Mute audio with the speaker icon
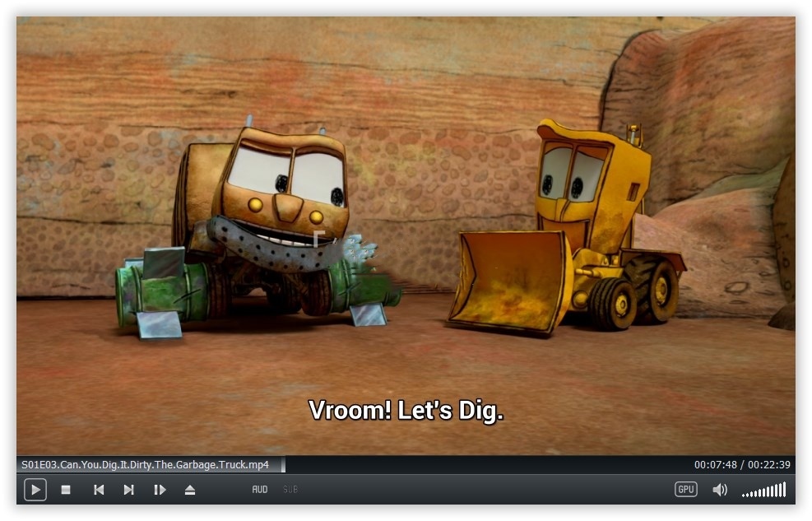This screenshot has height=521, width=812. pyautogui.click(x=720, y=490)
